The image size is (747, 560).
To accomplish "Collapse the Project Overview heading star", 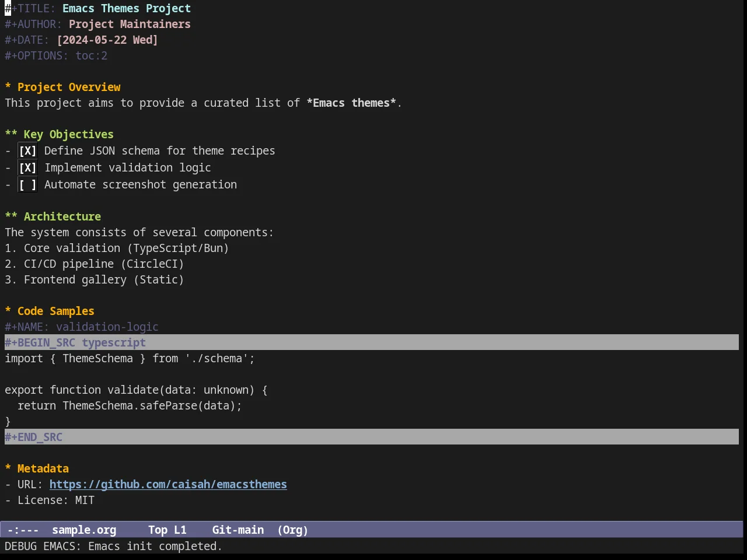I will click(8, 87).
